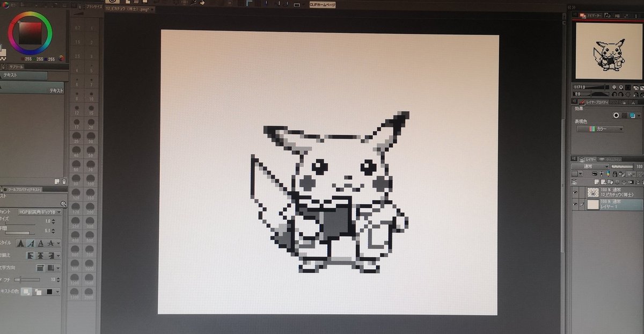Toggle strikethrough text style
Image resolution: width=644 pixels, height=334 pixels.
coord(50,243)
